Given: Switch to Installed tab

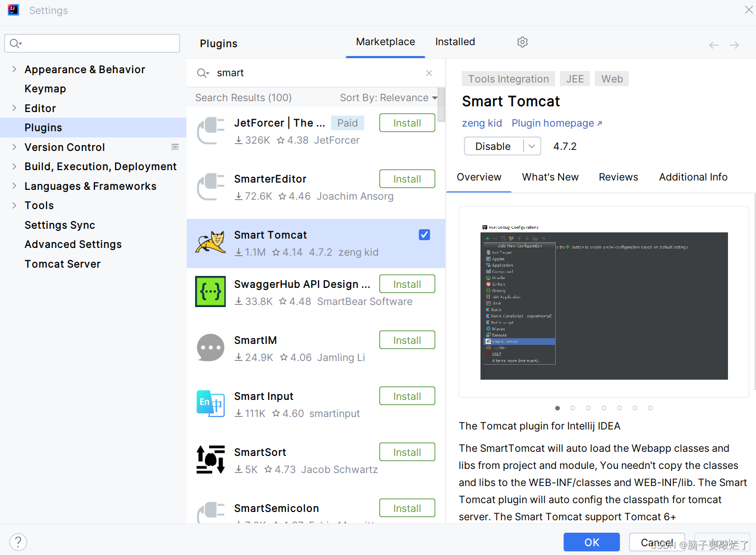Looking at the screenshot, I should click(455, 42).
